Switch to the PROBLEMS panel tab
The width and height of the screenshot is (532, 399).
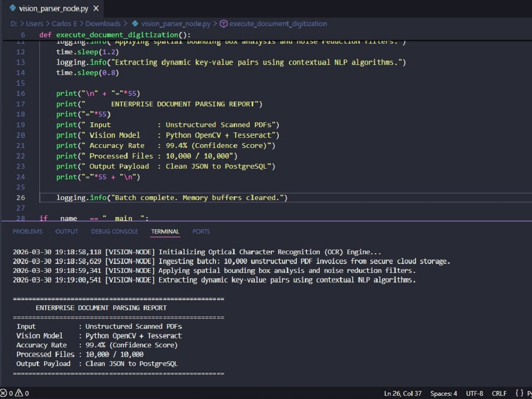(28, 231)
